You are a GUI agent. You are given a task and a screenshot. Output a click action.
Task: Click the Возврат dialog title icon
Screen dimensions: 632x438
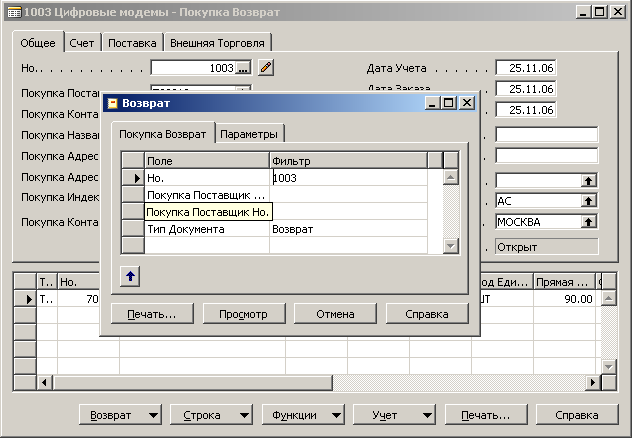coord(112,103)
